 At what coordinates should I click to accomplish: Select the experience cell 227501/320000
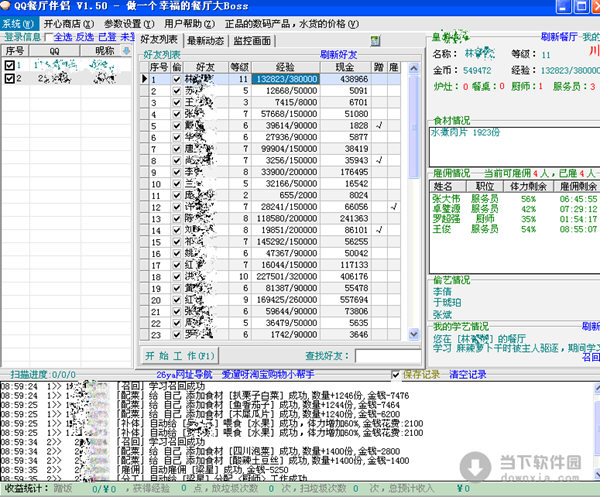click(x=285, y=277)
